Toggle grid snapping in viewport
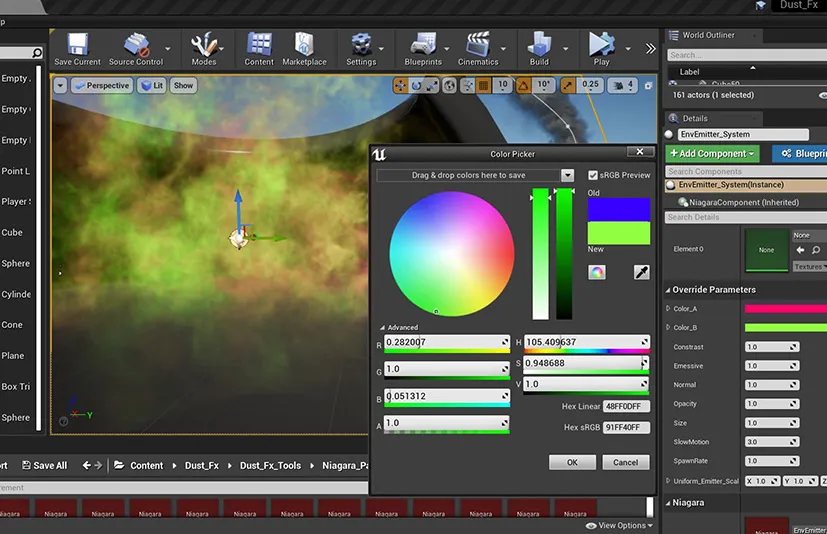Screen dimensions: 827x534 483,85
